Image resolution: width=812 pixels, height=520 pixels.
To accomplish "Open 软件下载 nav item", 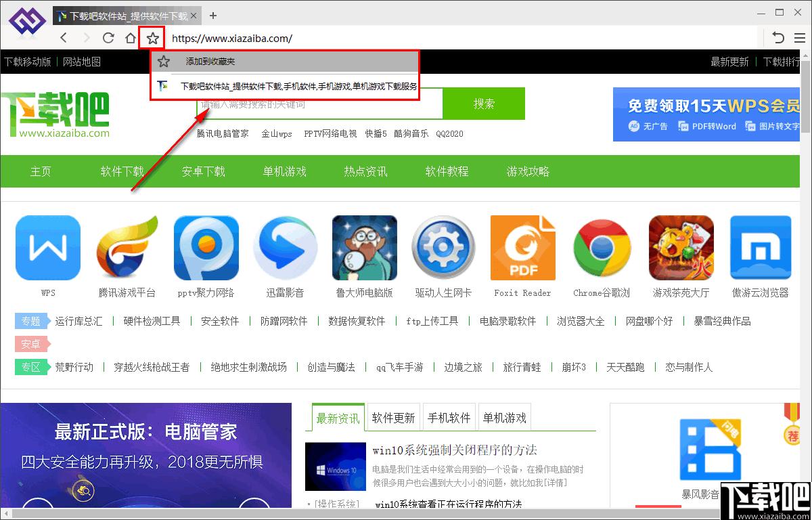I will click(x=122, y=171).
